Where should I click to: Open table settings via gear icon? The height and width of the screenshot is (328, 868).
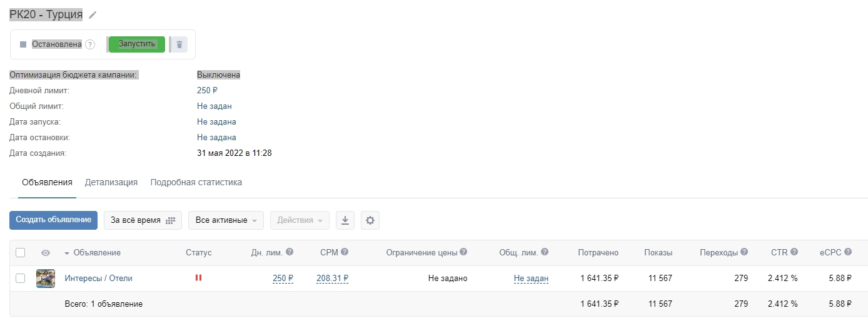pyautogui.click(x=370, y=220)
